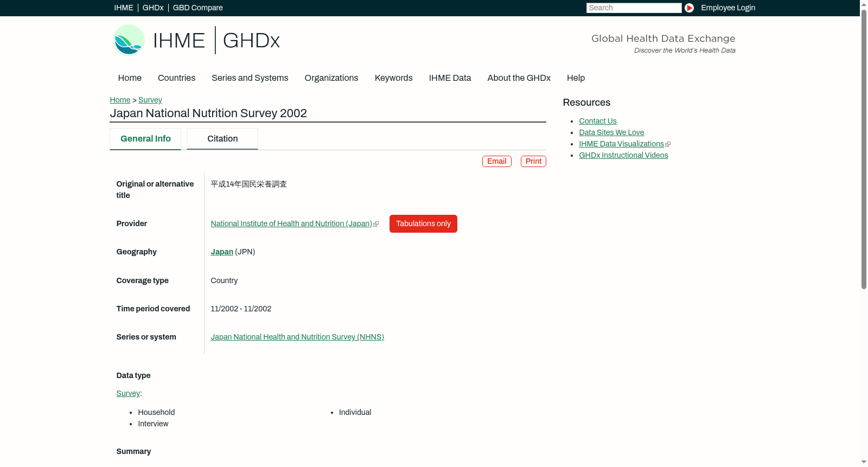Image resolution: width=868 pixels, height=467 pixels.
Task: Click external link icon next to IHME Data Visualizations
Action: click(668, 144)
